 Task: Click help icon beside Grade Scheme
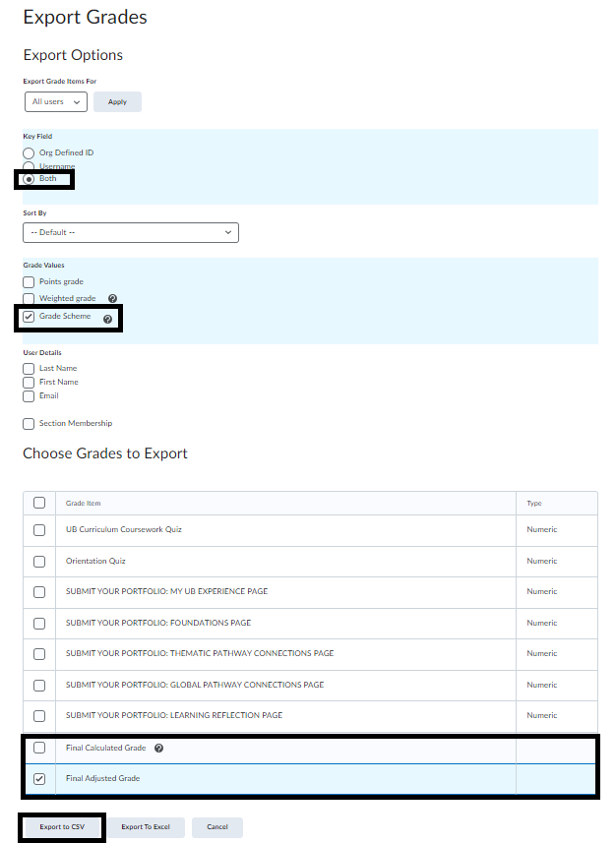click(107, 319)
